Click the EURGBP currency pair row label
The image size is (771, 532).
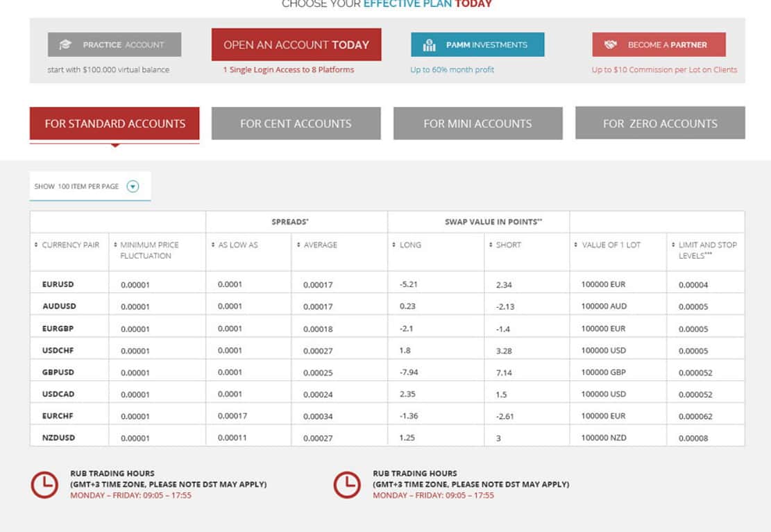coord(58,329)
